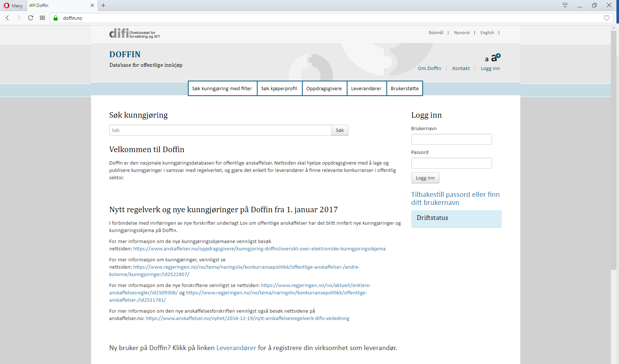Click the difi logo
Screen dimensions: 619x364
(x=135, y=33)
